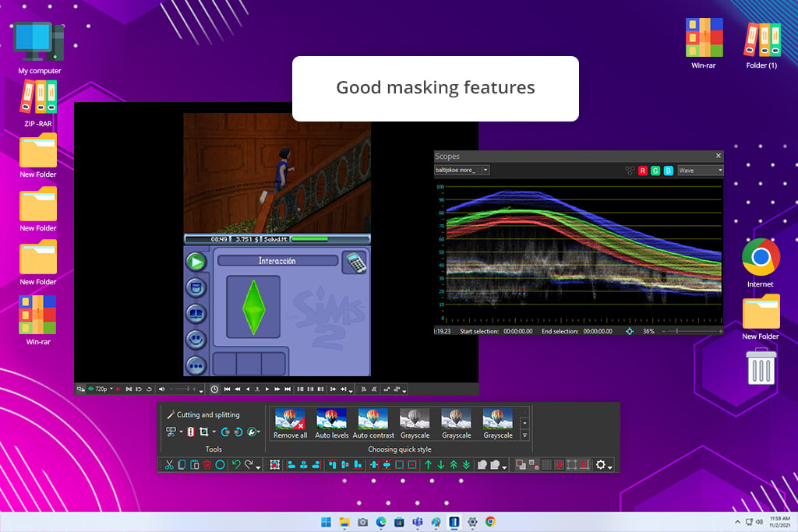Screen dimensions: 798x532
Task: Click the select-all objects icon with red square
Action: (274, 465)
